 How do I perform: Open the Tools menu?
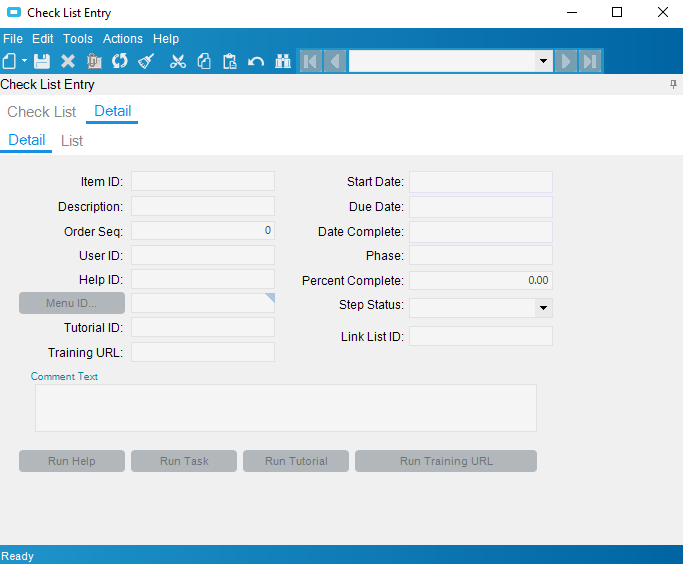[78, 39]
